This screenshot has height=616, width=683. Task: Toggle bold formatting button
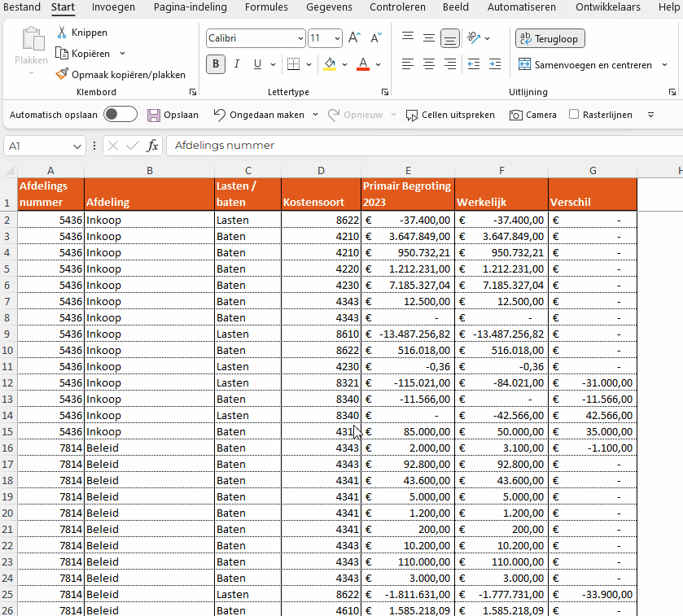point(216,64)
